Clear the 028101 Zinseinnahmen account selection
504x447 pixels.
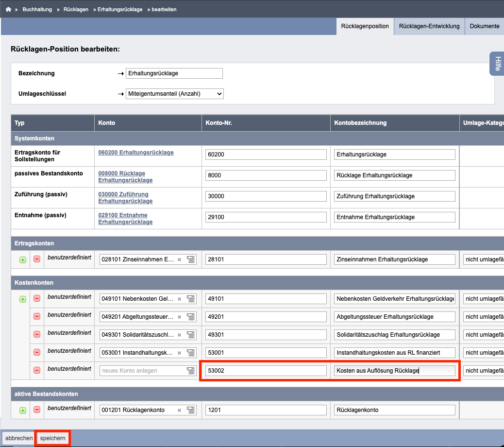coord(179,259)
